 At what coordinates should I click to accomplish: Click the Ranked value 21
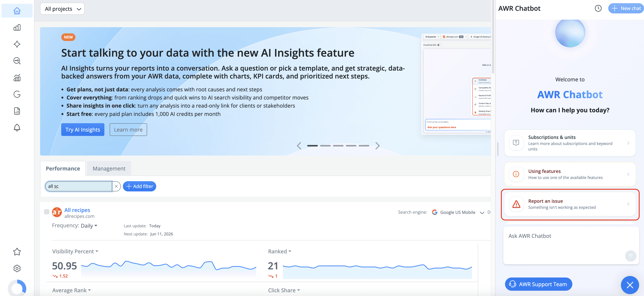273,266
